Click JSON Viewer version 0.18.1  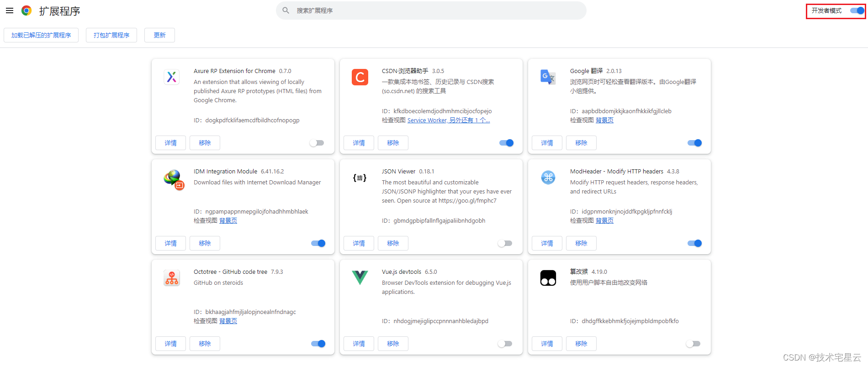[427, 171]
